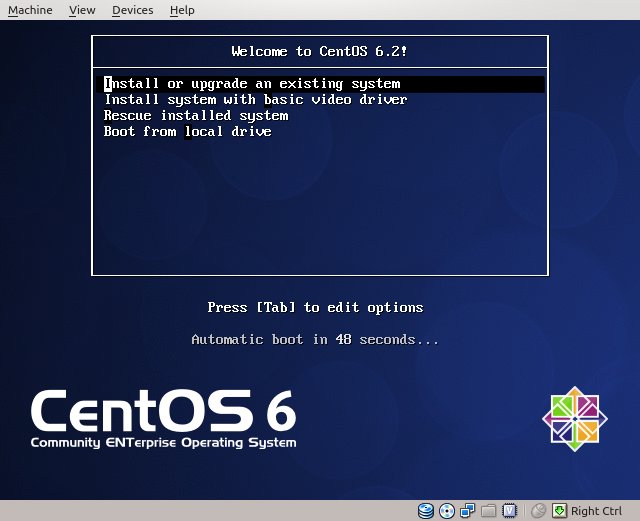Click the network adapters status icon
The width and height of the screenshot is (640, 521).
click(467, 511)
